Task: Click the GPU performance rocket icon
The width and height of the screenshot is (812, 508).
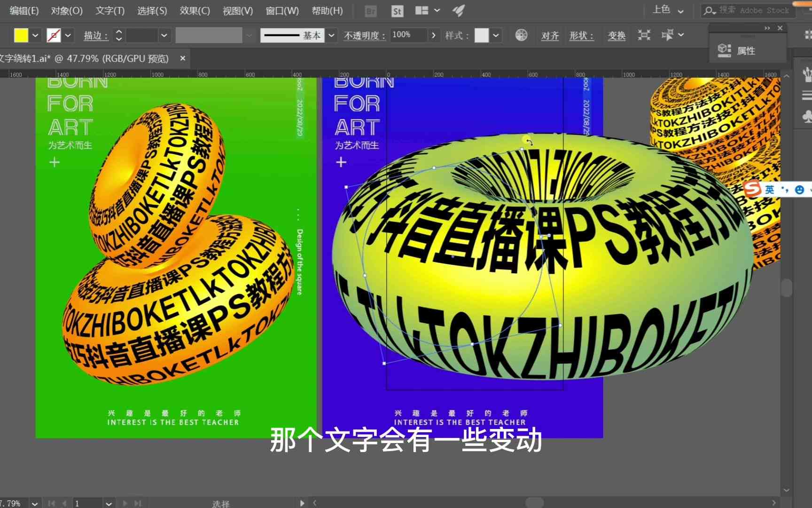Action: tap(459, 10)
